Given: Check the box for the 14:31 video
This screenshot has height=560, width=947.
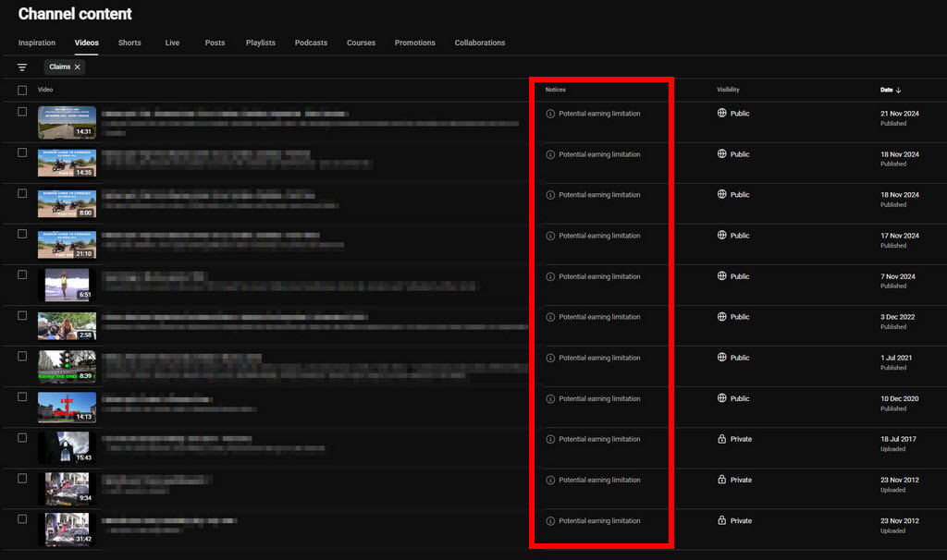Looking at the screenshot, I should pyautogui.click(x=22, y=112).
